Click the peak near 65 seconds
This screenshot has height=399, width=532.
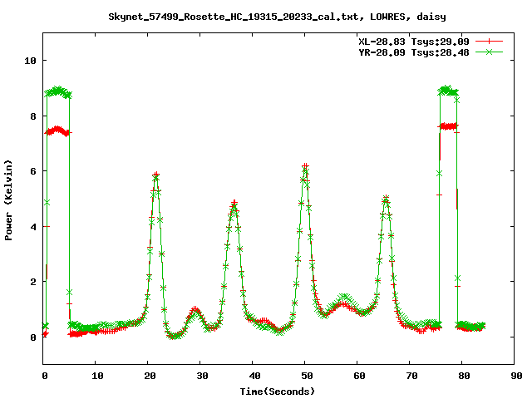click(386, 199)
